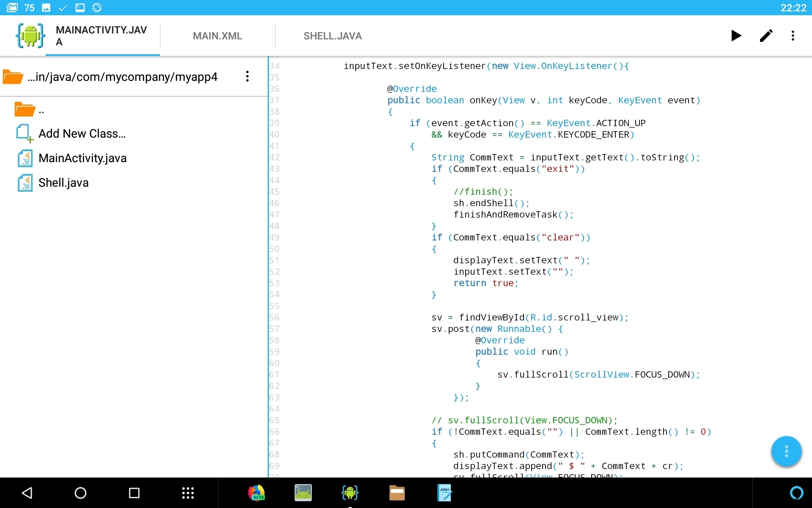Launch the Jota+ text editor
Image resolution: width=812 pixels, height=508 pixels.
click(x=444, y=493)
